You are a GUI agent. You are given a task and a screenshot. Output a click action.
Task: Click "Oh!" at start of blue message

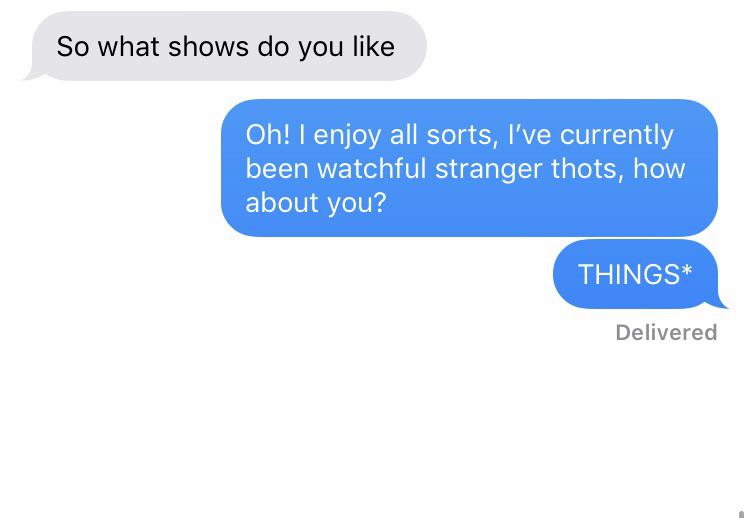pyautogui.click(x=267, y=134)
